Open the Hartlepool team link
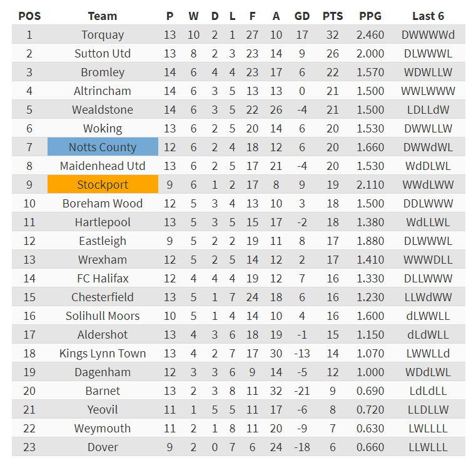The width and height of the screenshot is (476, 463). click(x=103, y=222)
